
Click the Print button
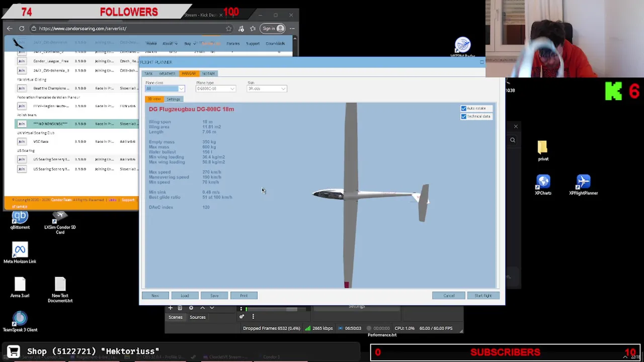tap(244, 296)
